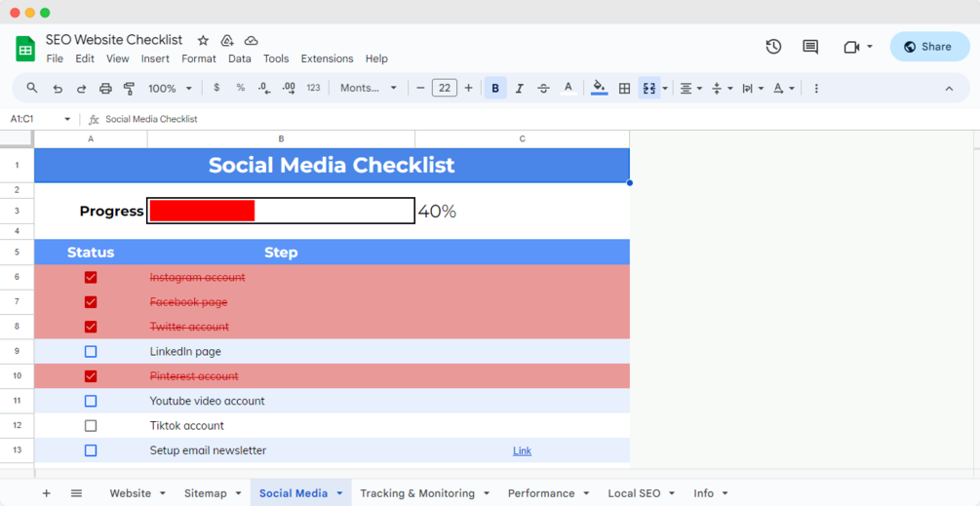Expand the name box dropdown arrow
Screen dimensions: 980x506
[67, 119]
